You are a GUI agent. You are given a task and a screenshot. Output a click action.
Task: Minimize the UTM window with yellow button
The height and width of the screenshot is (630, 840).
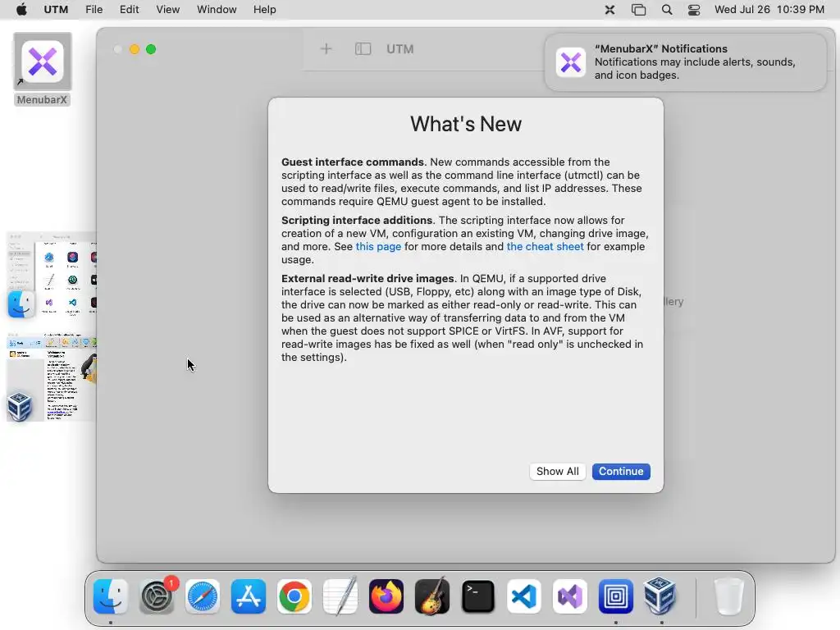coord(135,49)
